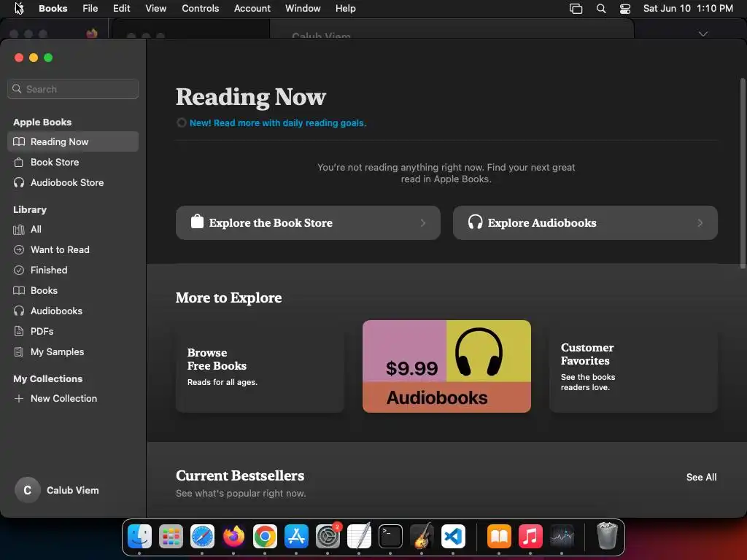Viewport: 747px width, 560px height.
Task: Open System Settings from the Dock
Action: click(x=328, y=536)
